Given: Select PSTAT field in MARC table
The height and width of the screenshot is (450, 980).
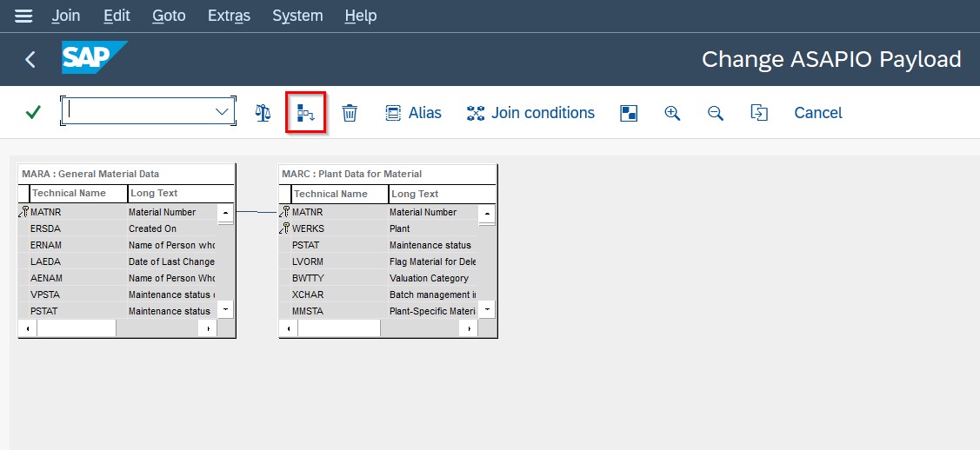Looking at the screenshot, I should [x=305, y=245].
